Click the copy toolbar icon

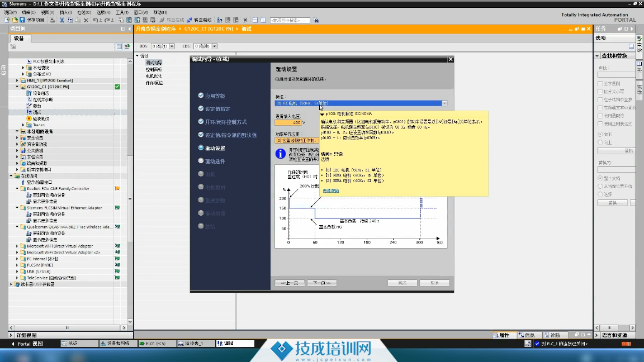click(x=70, y=20)
